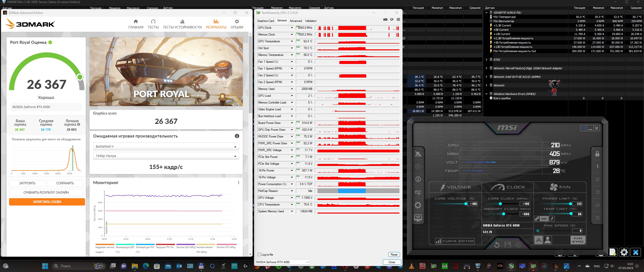The width and height of the screenshot is (644, 272).
Task: Click Afterburner profile lock icon
Action: (597, 154)
